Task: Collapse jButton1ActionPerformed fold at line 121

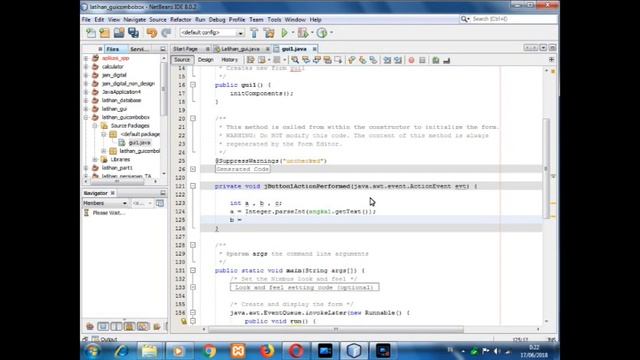Action: pos(193,186)
